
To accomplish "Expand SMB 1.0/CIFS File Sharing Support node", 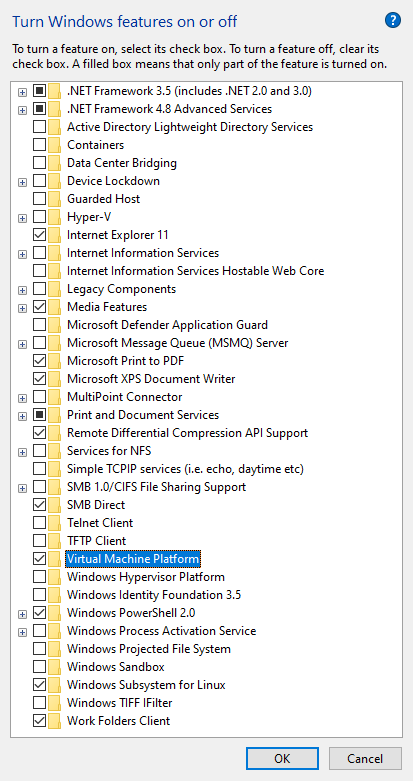I will click(22, 488).
